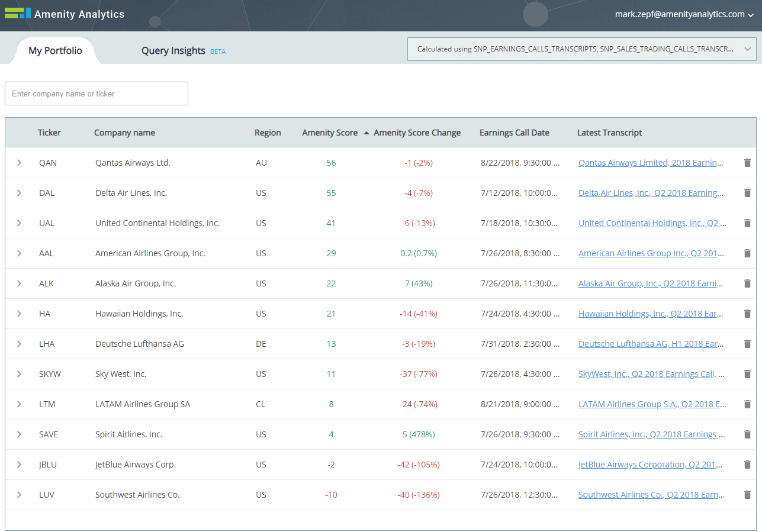Open Alaska Air Group Q2 2018 transcript
This screenshot has height=532, width=762.
[651, 283]
